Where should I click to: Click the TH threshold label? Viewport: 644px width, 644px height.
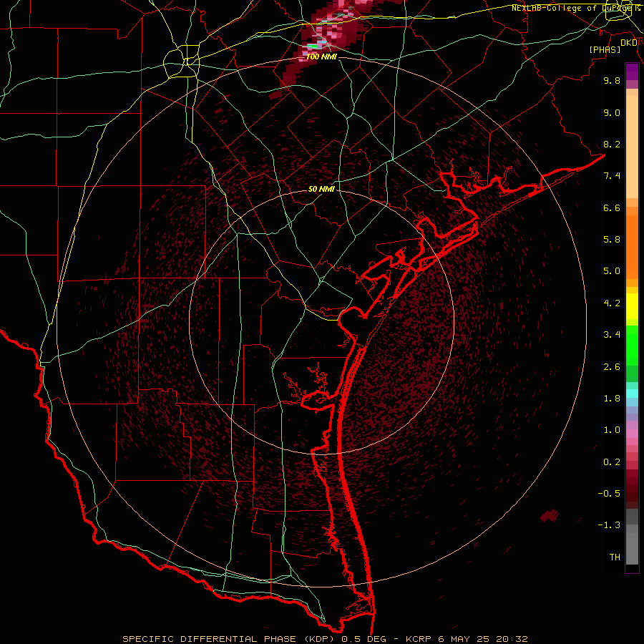(615, 557)
